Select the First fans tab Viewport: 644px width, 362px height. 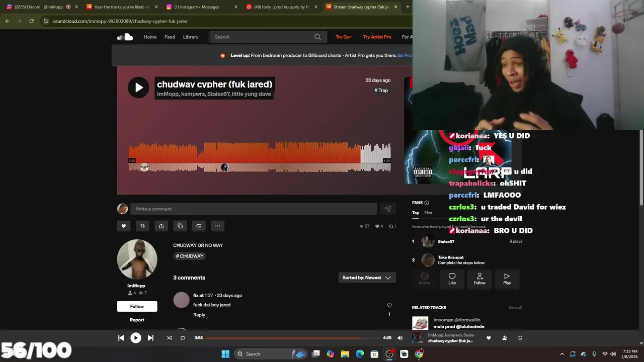click(428, 213)
